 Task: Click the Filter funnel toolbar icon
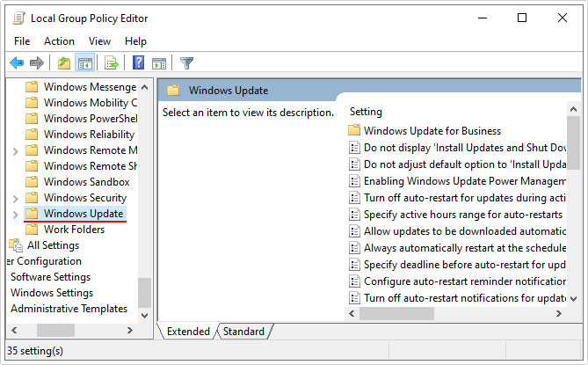pos(186,63)
